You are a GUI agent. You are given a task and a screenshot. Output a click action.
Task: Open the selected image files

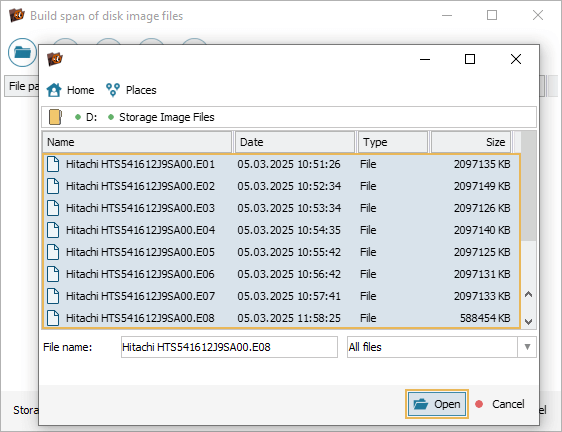437,404
